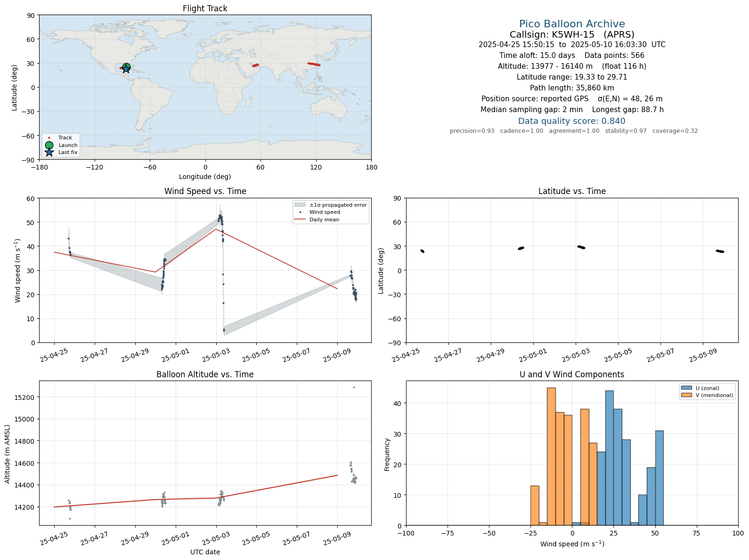Click the "Altitude (m AMSL)" axis label
Image resolution: width=749 pixels, height=560 pixels.
[x=8, y=453]
